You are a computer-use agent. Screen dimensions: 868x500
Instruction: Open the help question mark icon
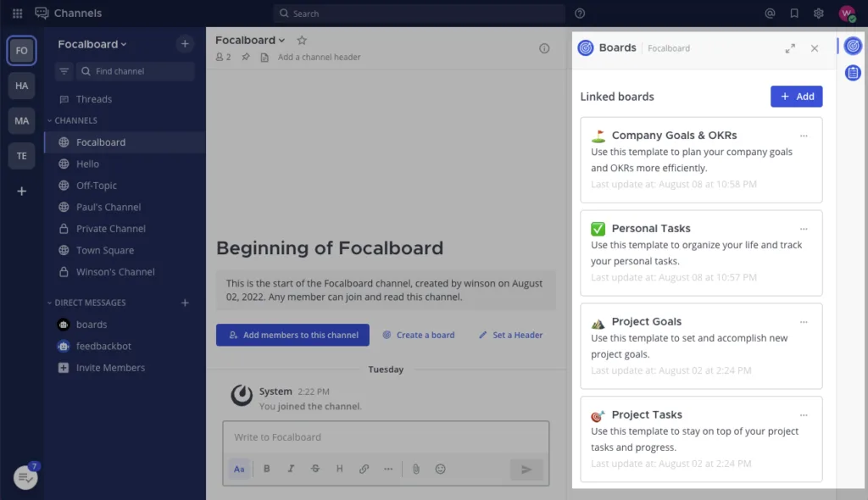pos(580,14)
